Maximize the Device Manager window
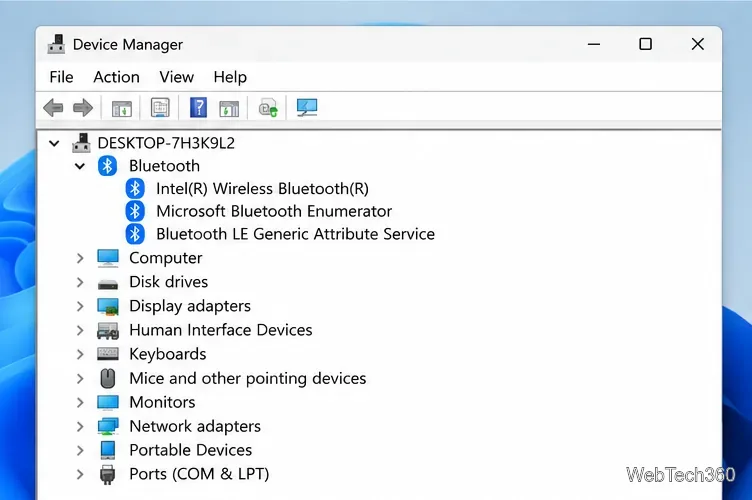752x500 pixels. point(646,44)
